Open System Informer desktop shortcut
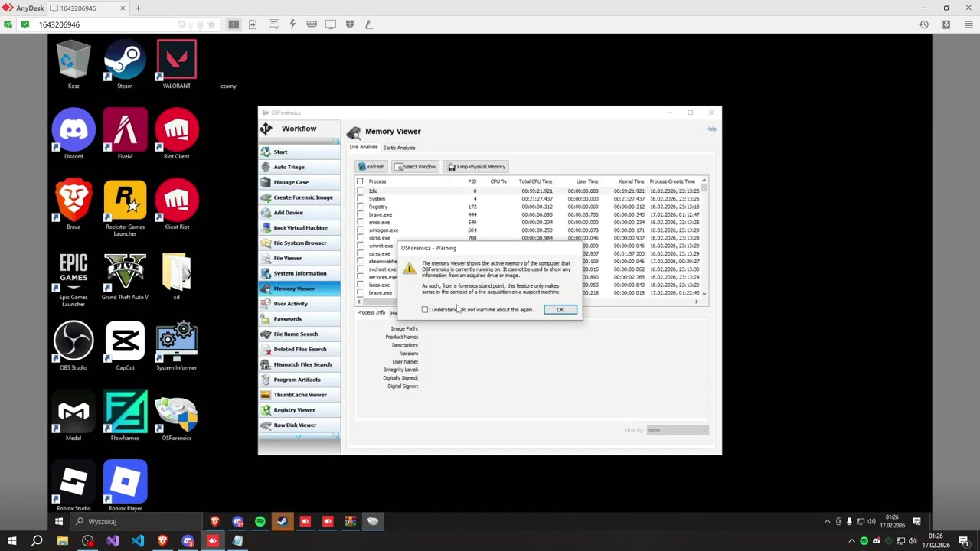The width and height of the screenshot is (980, 551). pyautogui.click(x=176, y=346)
